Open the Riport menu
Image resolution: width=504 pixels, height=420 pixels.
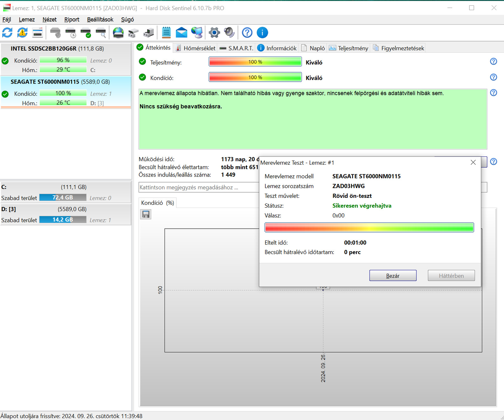(x=72, y=19)
